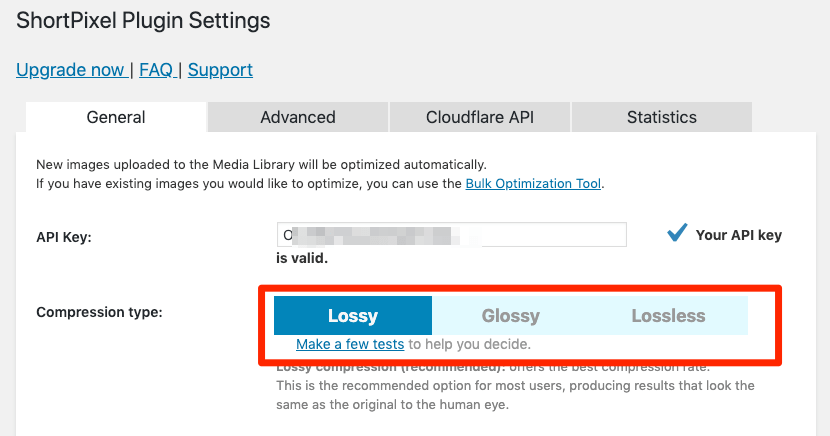
Task: Click the ShortPixel Plugin Settings heading
Action: tap(143, 20)
